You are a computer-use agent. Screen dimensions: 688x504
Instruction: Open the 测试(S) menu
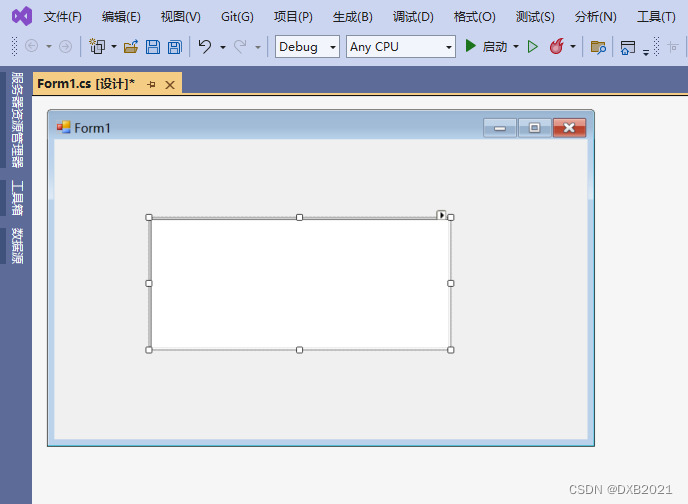(535, 17)
